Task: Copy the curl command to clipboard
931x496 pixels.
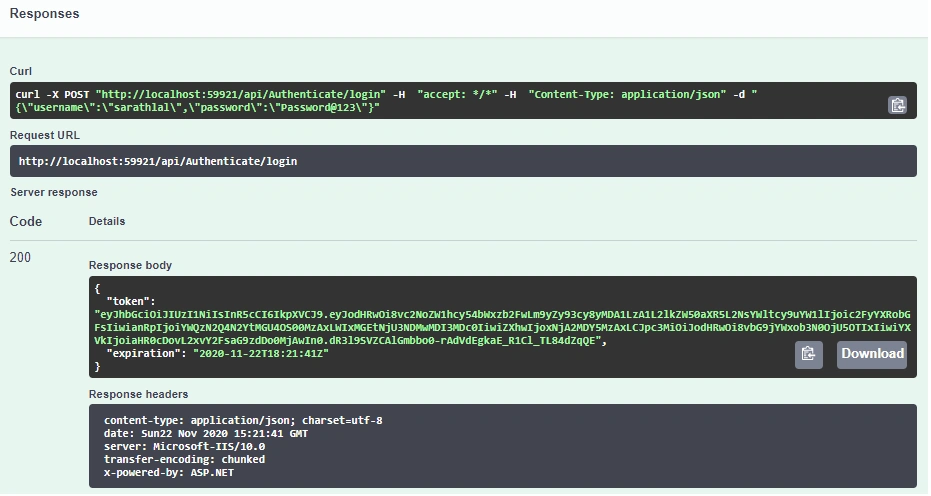Action: click(897, 105)
